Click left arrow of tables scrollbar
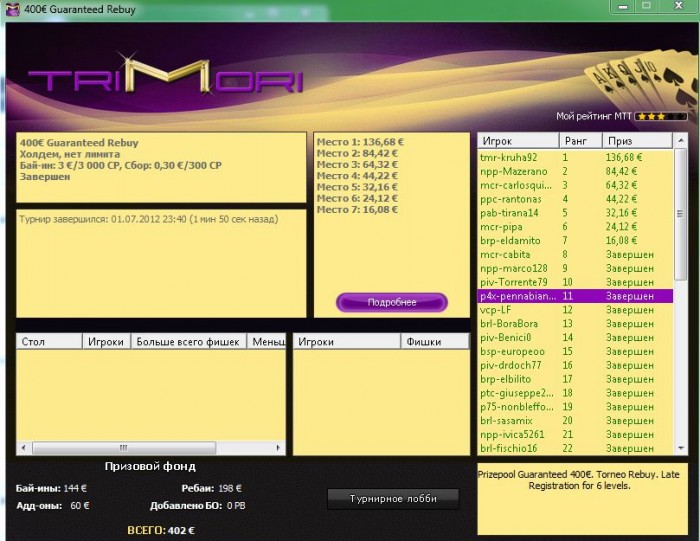 click(x=23, y=448)
